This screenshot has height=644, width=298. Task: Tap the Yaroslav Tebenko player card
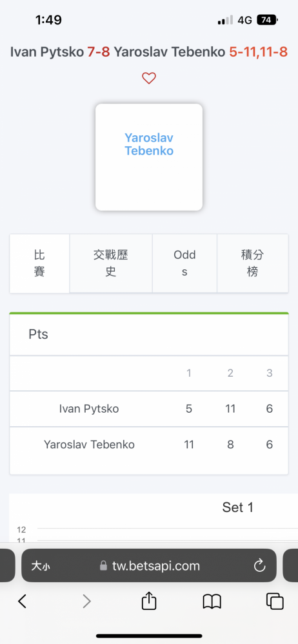(149, 157)
